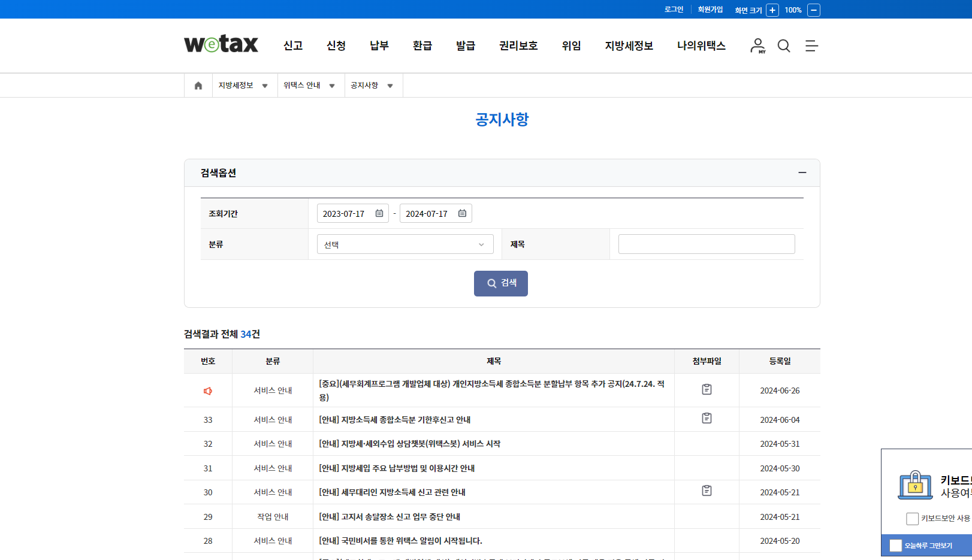The width and height of the screenshot is (972, 560).
Task: Open the 나의위택스 menu
Action: [701, 46]
